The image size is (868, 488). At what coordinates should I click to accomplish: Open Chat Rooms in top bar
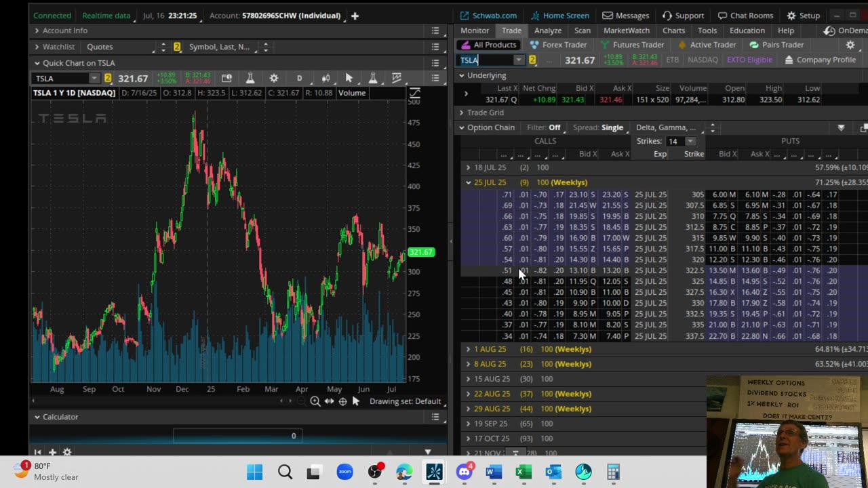[x=745, y=16]
